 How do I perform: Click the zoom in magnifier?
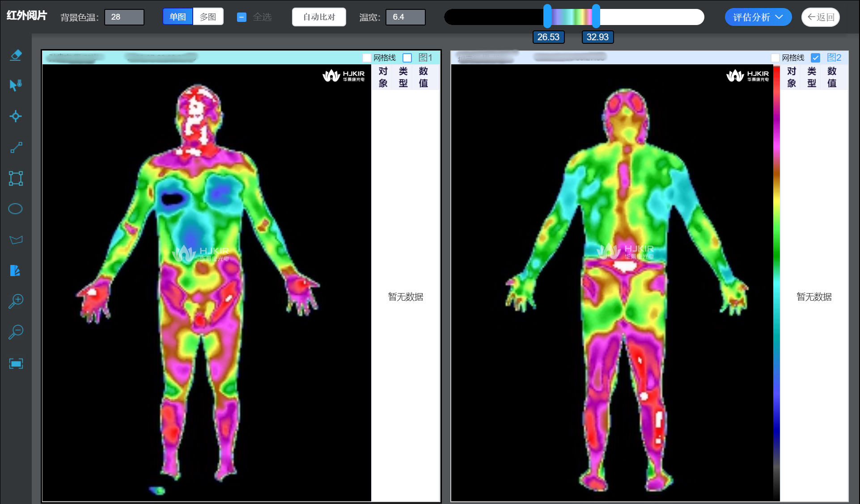[x=16, y=301]
